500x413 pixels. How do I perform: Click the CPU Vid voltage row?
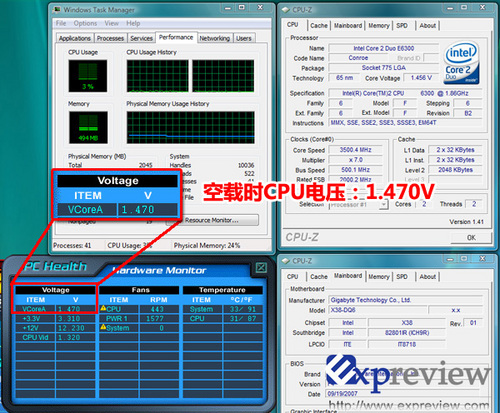[x=55, y=338]
